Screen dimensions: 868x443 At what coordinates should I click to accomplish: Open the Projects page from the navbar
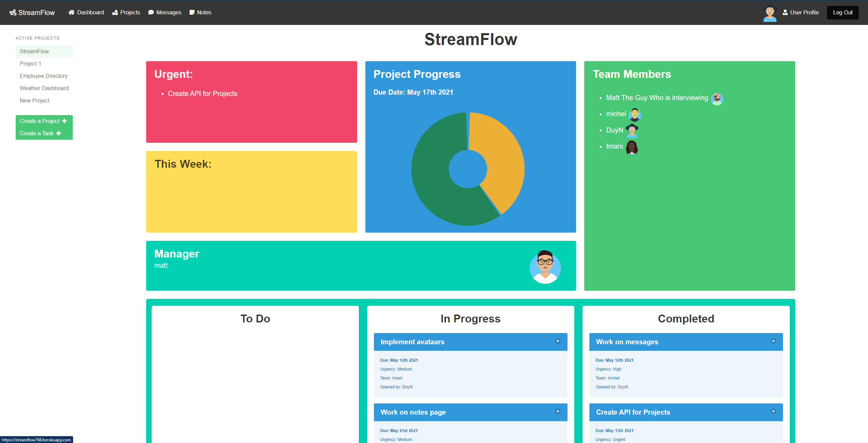[126, 13]
